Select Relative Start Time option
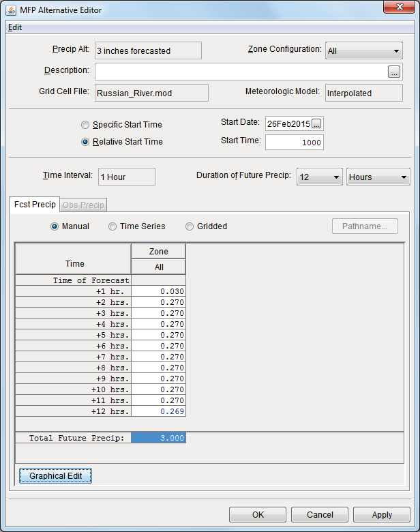The image size is (420, 532). 85,142
